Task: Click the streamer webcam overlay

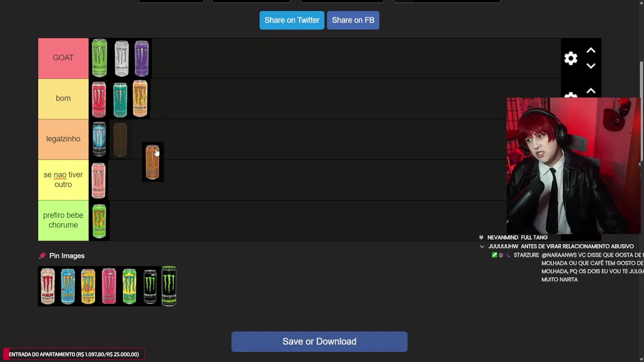Action: (574, 166)
